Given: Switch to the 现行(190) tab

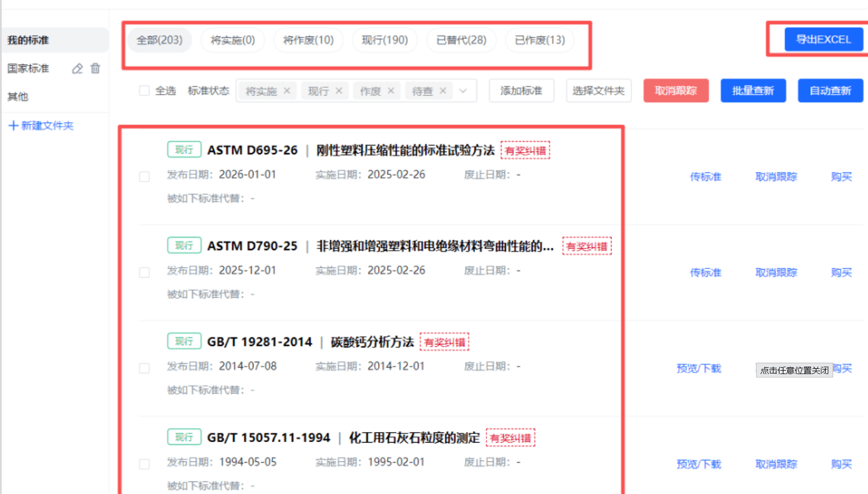Looking at the screenshot, I should click(385, 40).
